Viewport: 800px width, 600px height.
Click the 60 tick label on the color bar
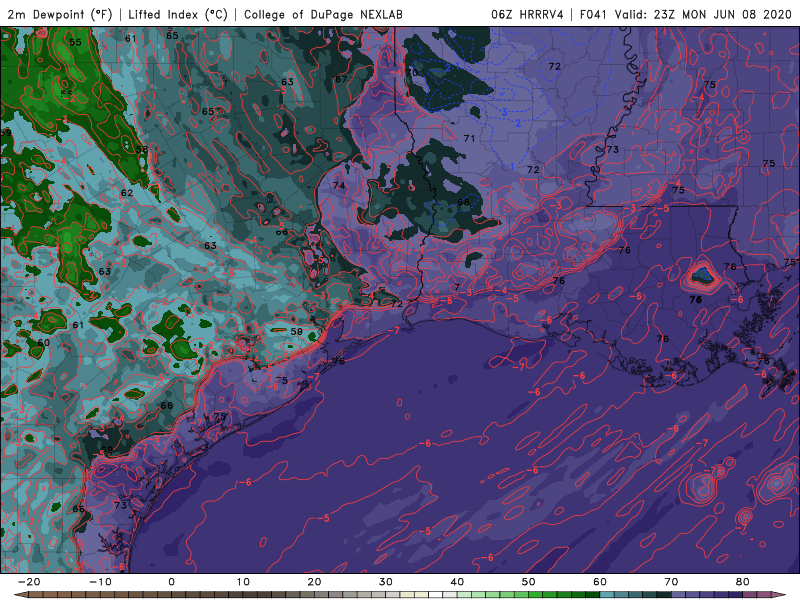tap(600, 582)
